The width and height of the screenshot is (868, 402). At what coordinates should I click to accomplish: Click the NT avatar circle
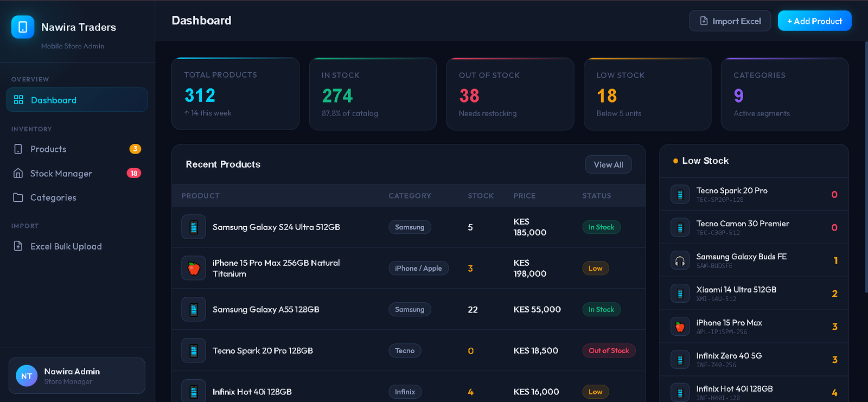point(27,376)
